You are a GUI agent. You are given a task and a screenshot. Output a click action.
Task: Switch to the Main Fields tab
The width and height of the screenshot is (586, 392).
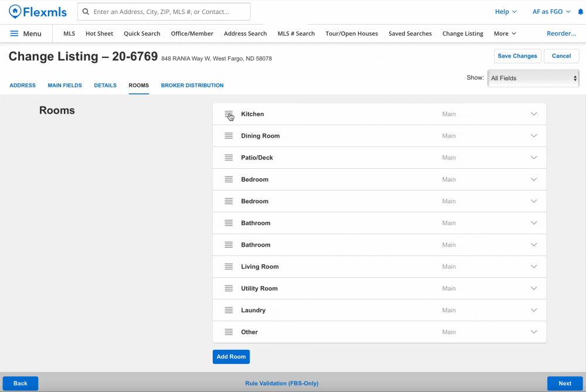(x=64, y=86)
